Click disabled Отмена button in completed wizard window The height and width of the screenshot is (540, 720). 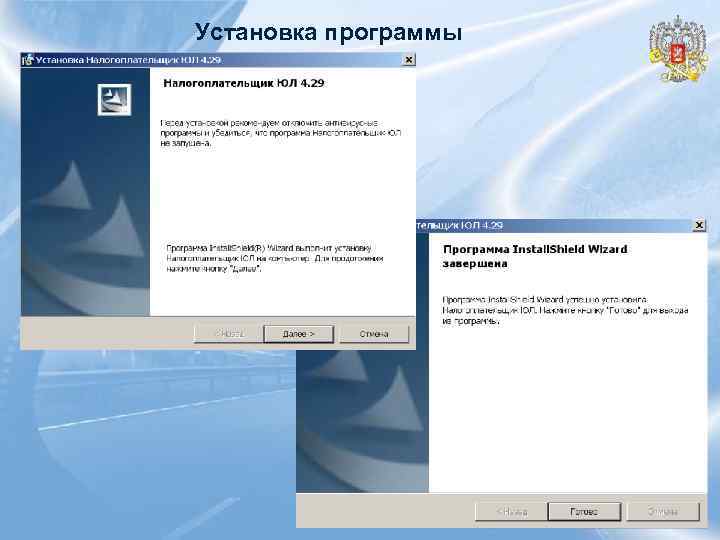click(663, 511)
